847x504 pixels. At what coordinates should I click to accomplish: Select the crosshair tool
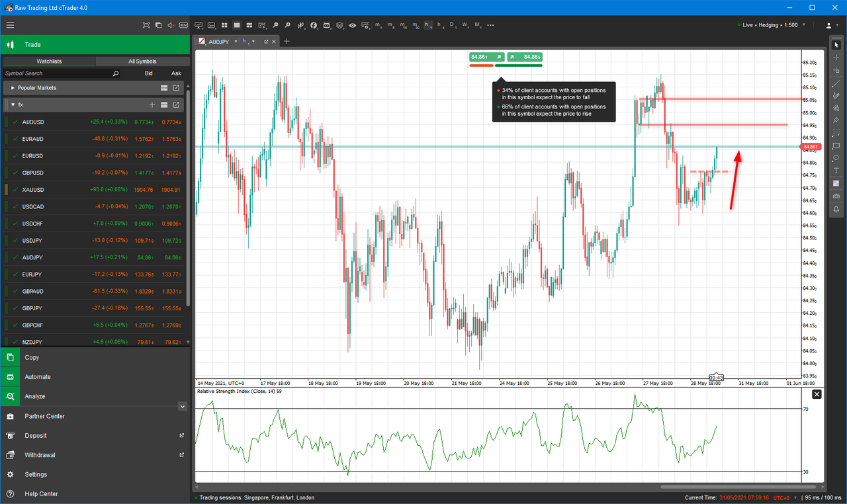pos(836,58)
